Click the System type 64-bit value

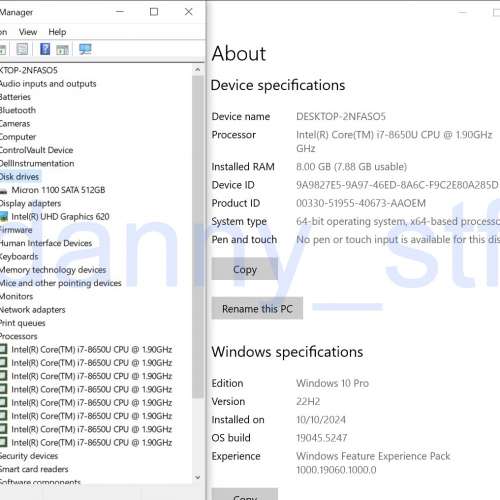(x=398, y=221)
